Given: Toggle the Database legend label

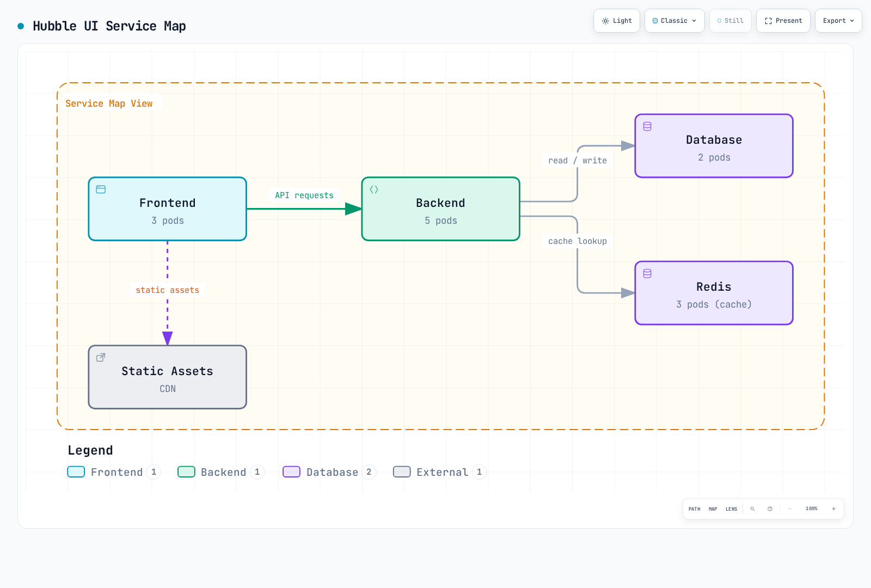Looking at the screenshot, I should pos(333,472).
